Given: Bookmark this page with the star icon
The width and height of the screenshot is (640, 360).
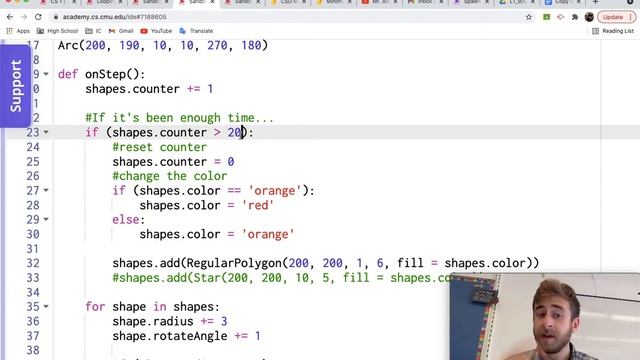Looking at the screenshot, I should [529, 17].
